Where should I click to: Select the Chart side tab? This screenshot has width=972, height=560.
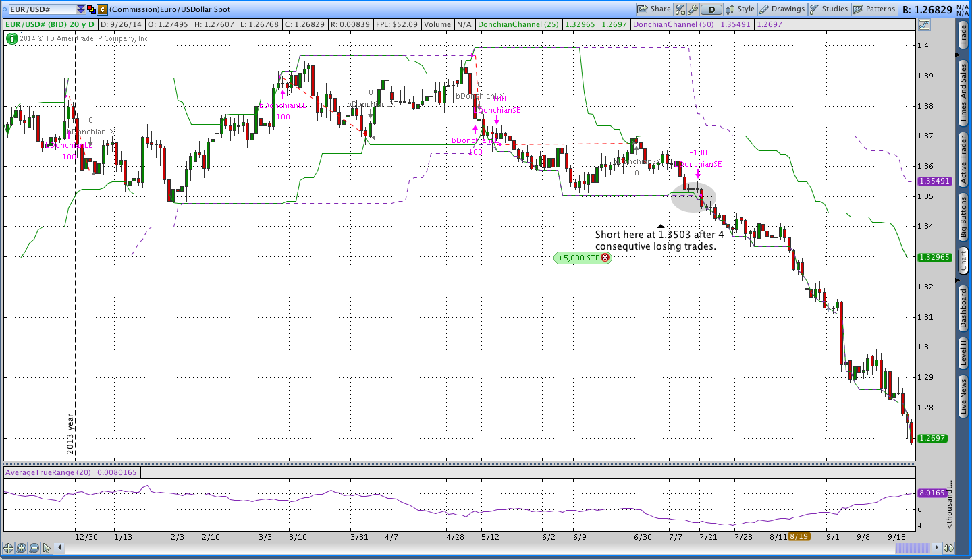(x=963, y=260)
